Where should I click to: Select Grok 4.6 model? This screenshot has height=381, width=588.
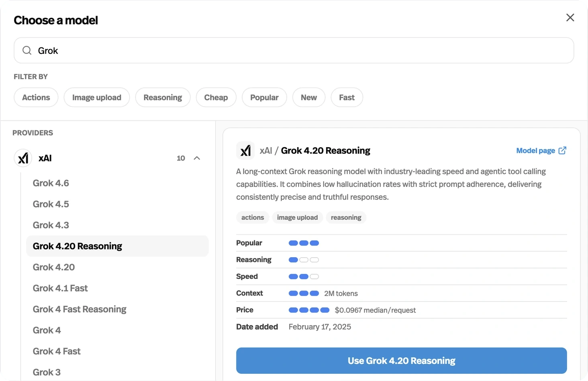[117, 183]
